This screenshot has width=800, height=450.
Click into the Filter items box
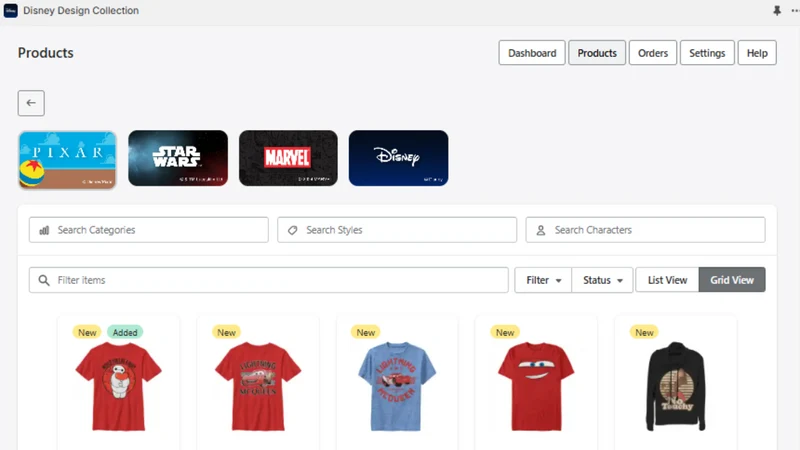tap(268, 280)
